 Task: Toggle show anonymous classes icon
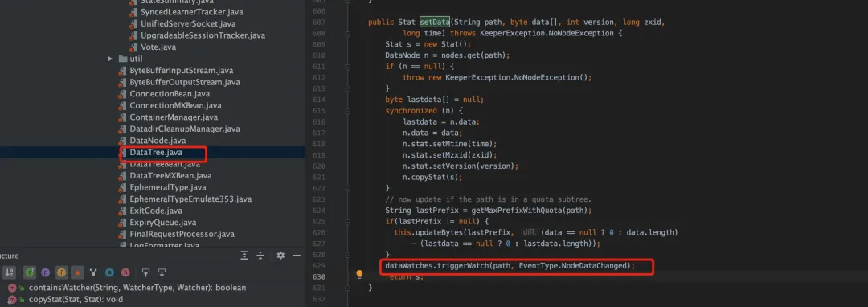[x=109, y=272]
